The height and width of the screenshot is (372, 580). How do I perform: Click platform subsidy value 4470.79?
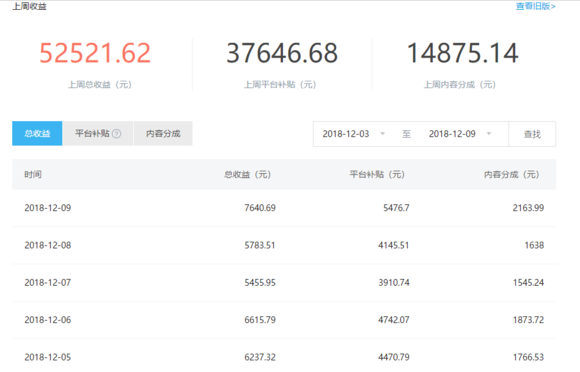[394, 357]
